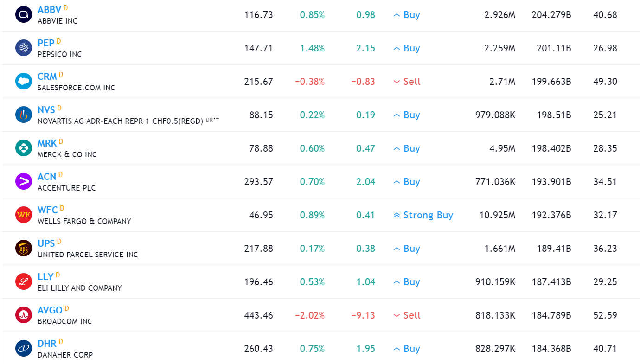This screenshot has width=640, height=364.
Task: Click the ELI LILLY AND COMPANY name
Action: (x=80, y=288)
